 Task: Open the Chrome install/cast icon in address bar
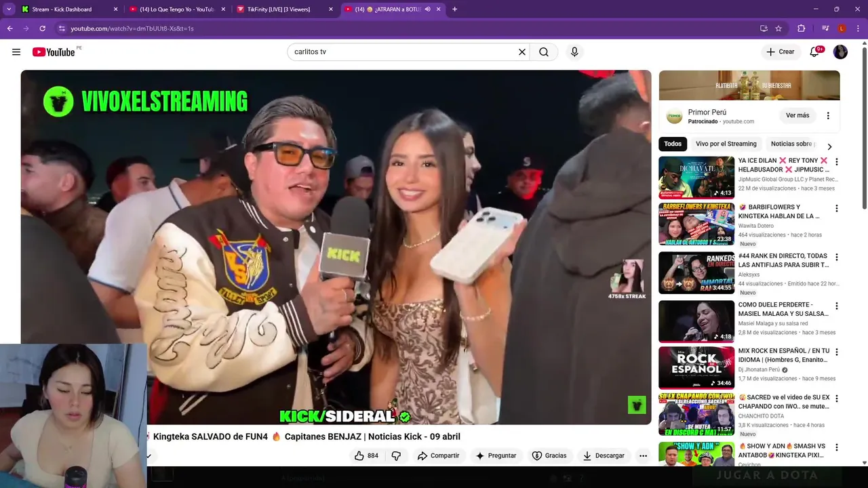[764, 28]
